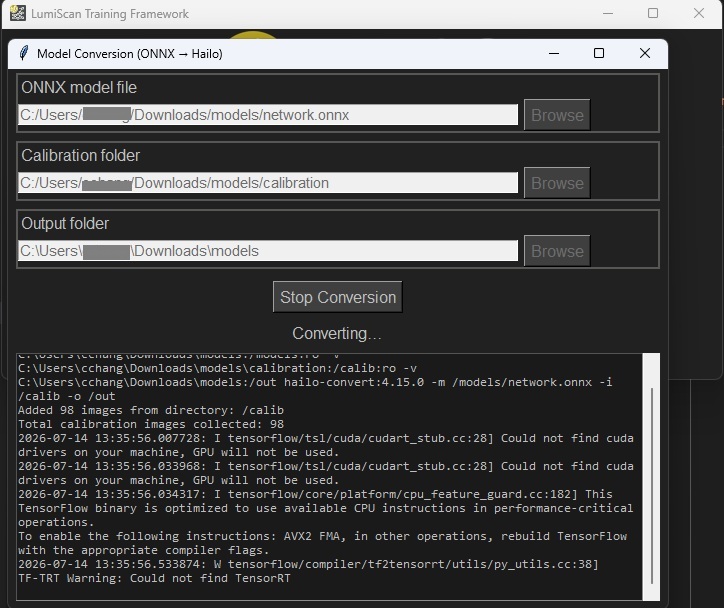Maximize the Model Conversion dialog
The width and height of the screenshot is (724, 608).
(x=599, y=54)
